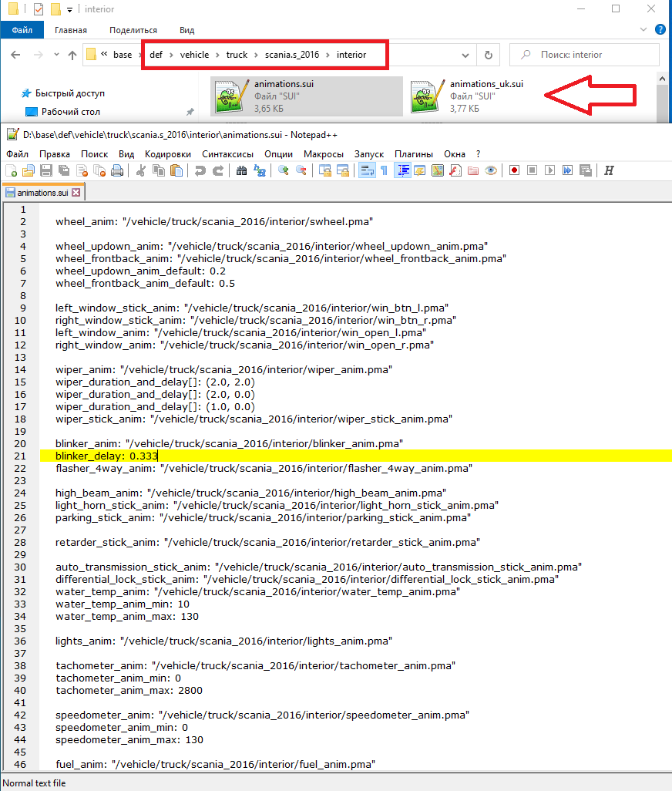
Task: Run the macro multiple times icon
Action: (568, 170)
